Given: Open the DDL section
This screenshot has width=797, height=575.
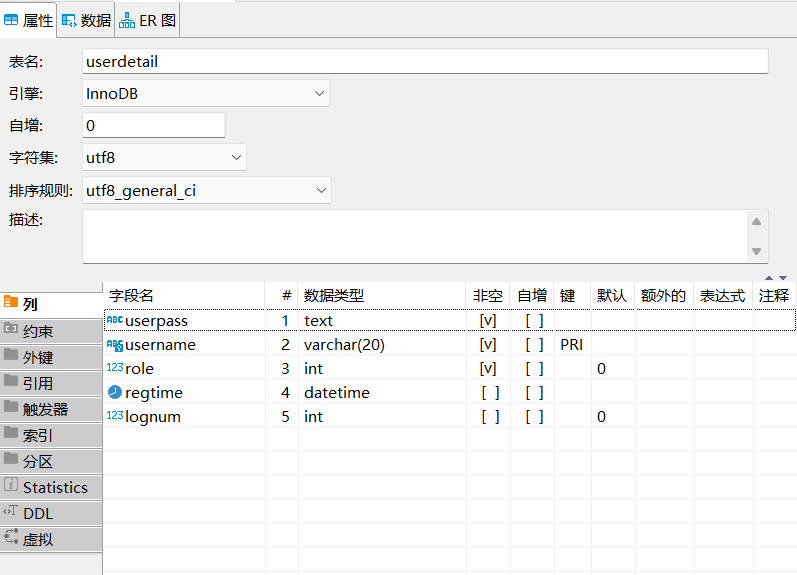Looking at the screenshot, I should pos(51,513).
